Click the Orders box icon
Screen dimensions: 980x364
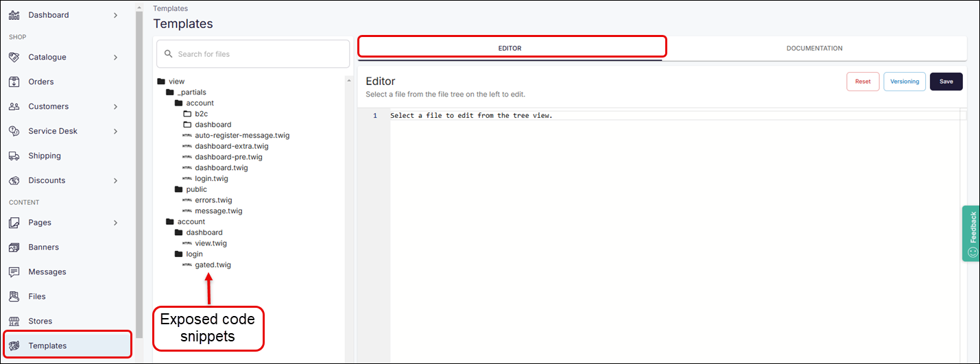point(14,82)
